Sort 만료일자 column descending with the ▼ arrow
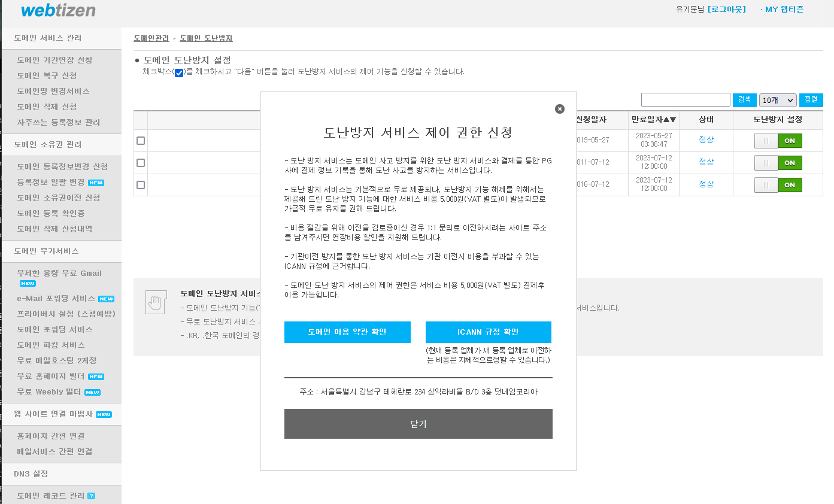This screenshot has width=834, height=504. click(672, 120)
